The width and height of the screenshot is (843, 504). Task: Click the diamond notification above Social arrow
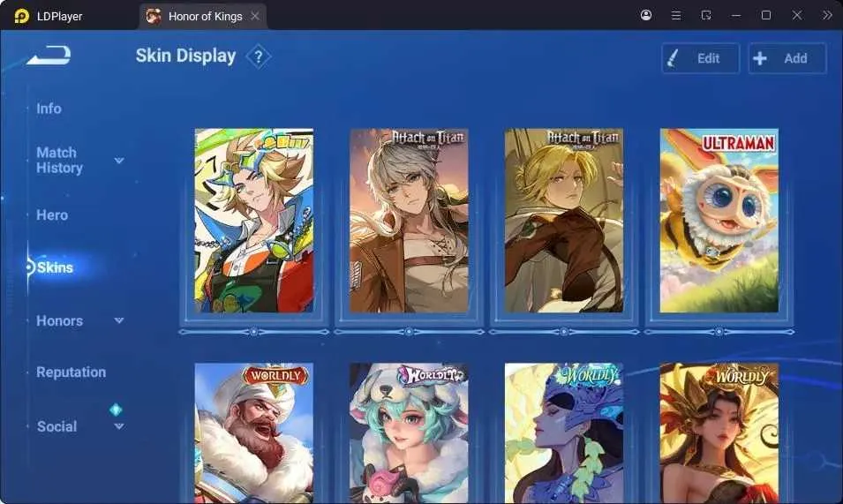pos(116,410)
